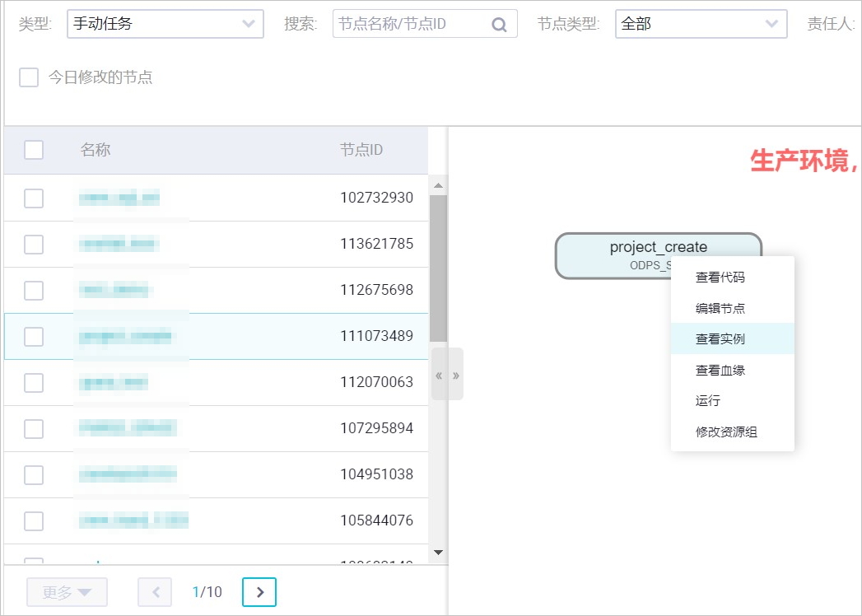Click the 1/10 page indicator
This screenshot has height=616, width=862.
(x=207, y=592)
